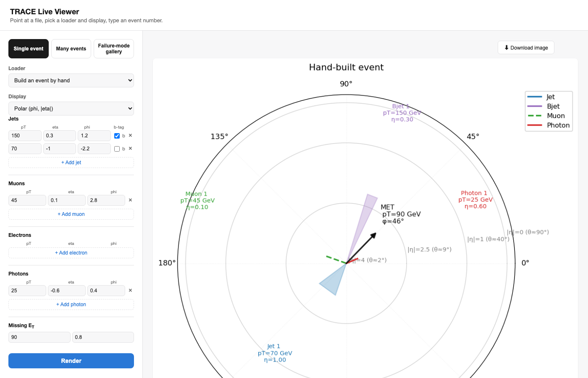Click the first jet pT field 150
This screenshot has height=378, width=588.
coord(25,136)
